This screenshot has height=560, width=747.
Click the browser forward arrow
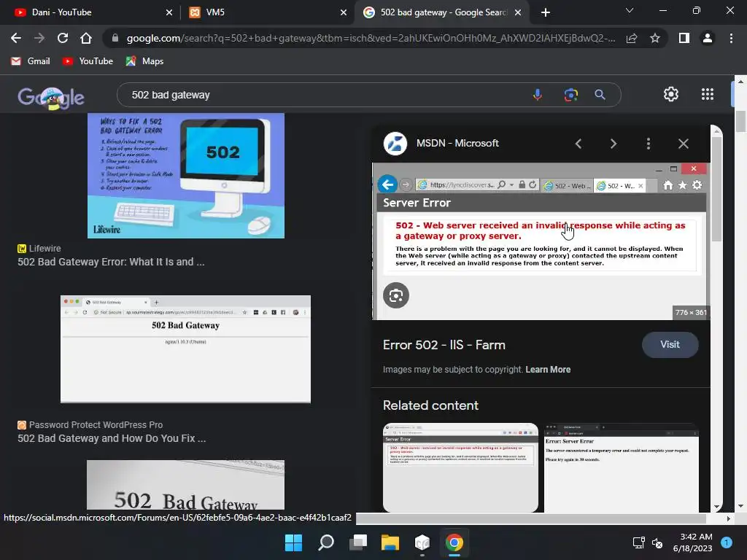[39, 38]
